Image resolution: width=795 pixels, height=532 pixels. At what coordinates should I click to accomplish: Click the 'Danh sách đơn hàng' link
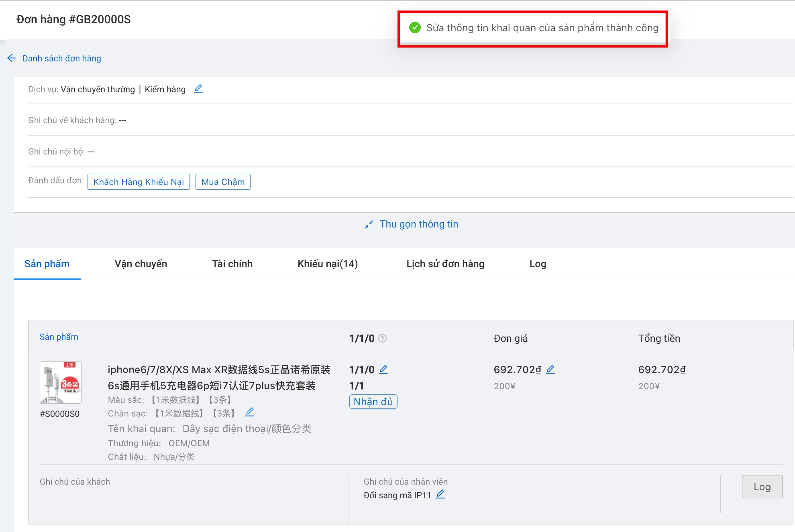click(61, 58)
